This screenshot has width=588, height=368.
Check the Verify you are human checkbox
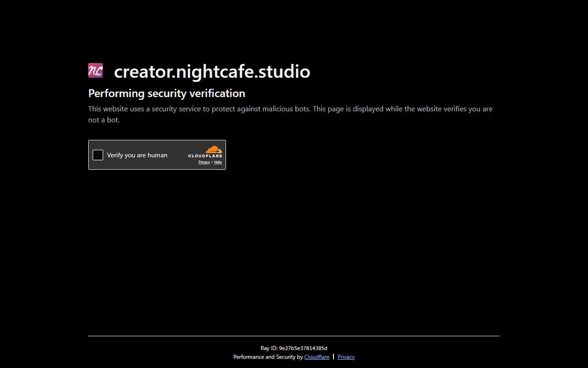(x=98, y=155)
